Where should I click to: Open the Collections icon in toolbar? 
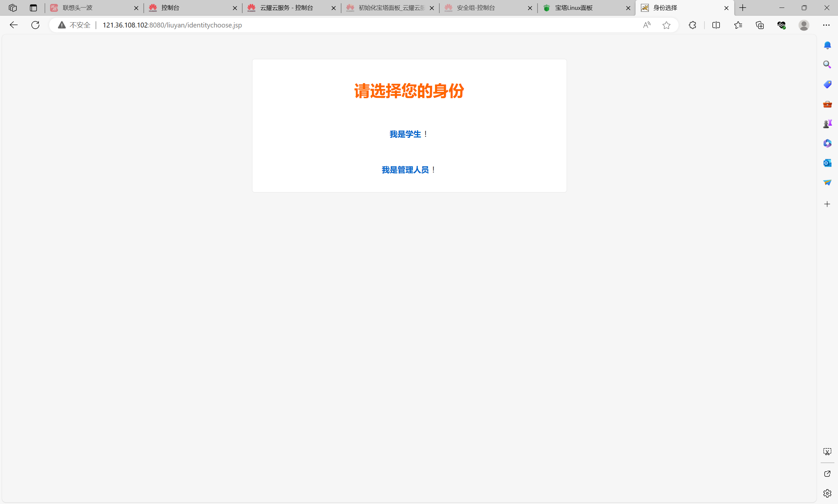[759, 25]
